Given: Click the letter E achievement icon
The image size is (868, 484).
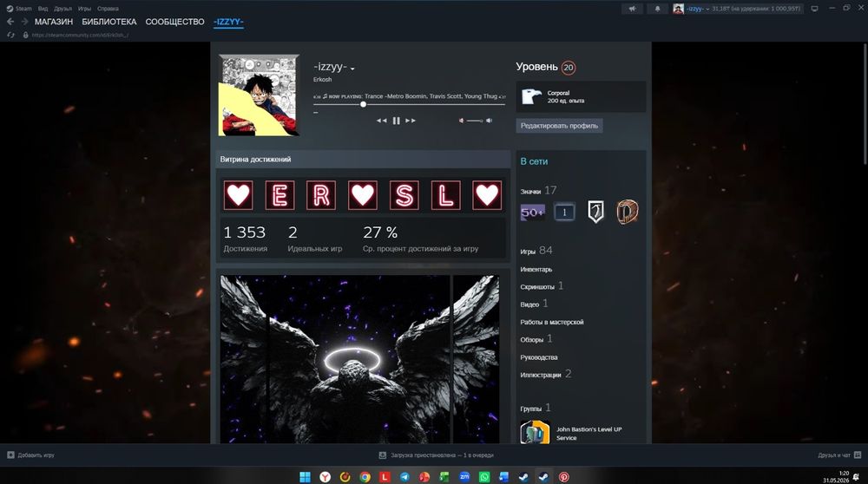Looking at the screenshot, I should pos(279,195).
